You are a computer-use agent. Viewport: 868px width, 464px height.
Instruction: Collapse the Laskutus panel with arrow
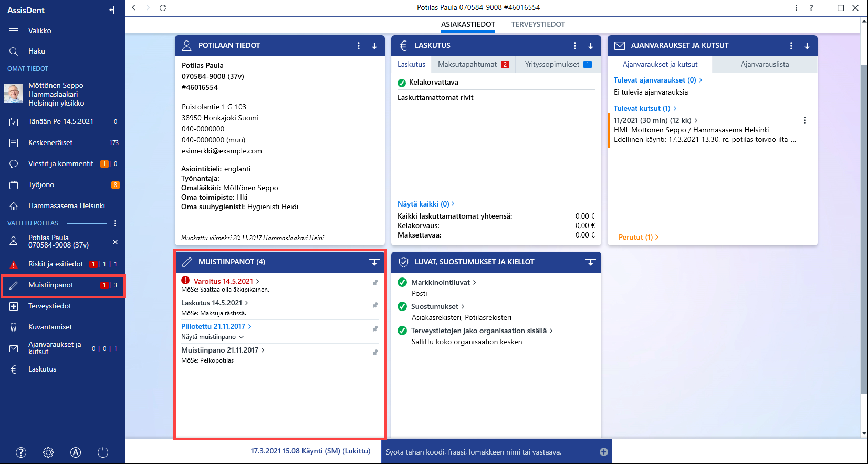(590, 46)
